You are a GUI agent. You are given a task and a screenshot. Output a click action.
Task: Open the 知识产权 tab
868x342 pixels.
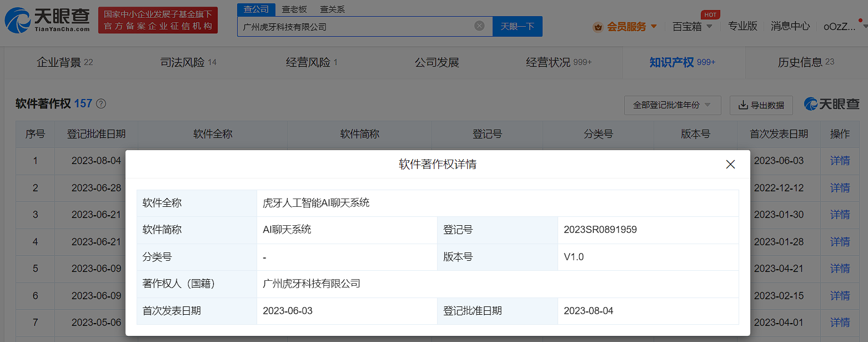pos(683,62)
